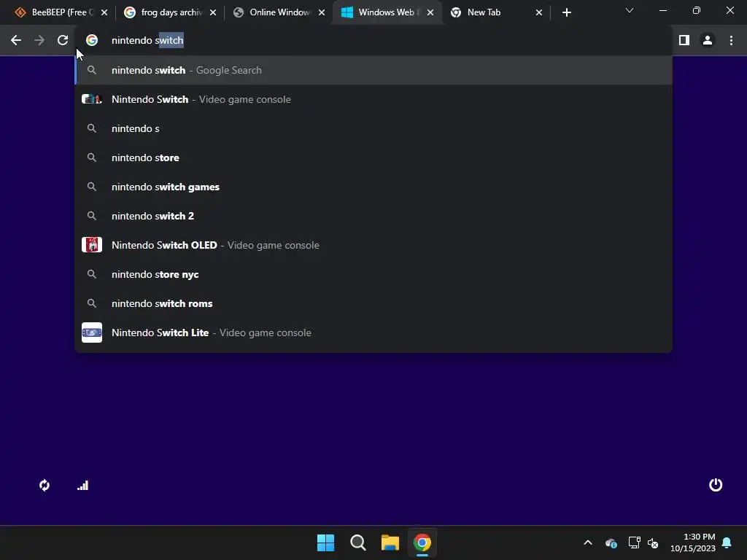
Task: Close the frog days archive tab
Action: coord(213,13)
